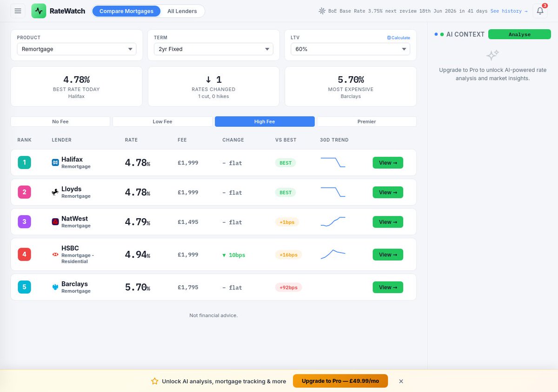The image size is (558, 392).
Task: Select the No Fee tab
Action: click(x=60, y=121)
